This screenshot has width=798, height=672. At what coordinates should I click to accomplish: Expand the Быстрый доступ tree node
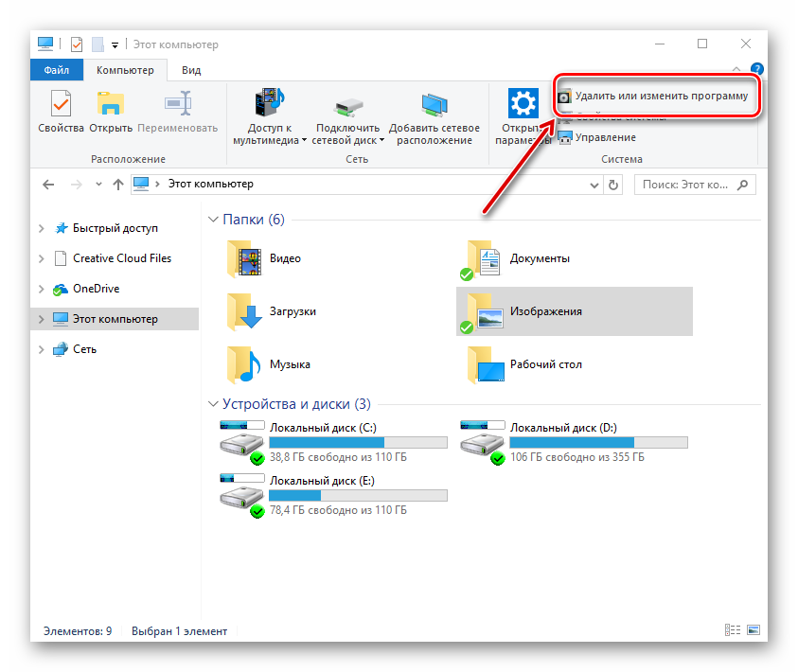tap(41, 228)
